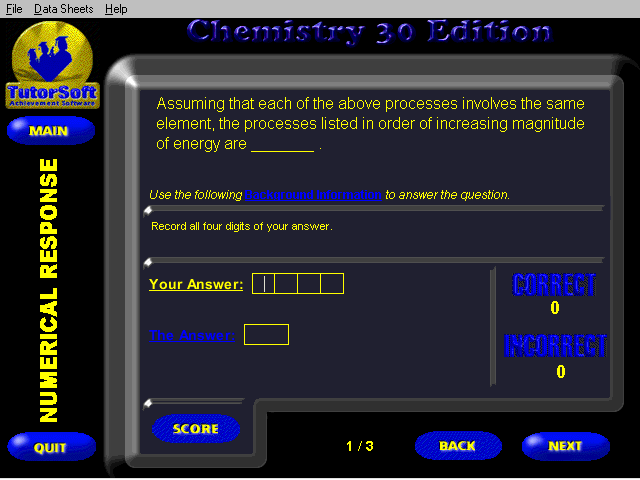Click the TutorSoft logo icon
The width and height of the screenshot is (640, 480).
(52, 65)
